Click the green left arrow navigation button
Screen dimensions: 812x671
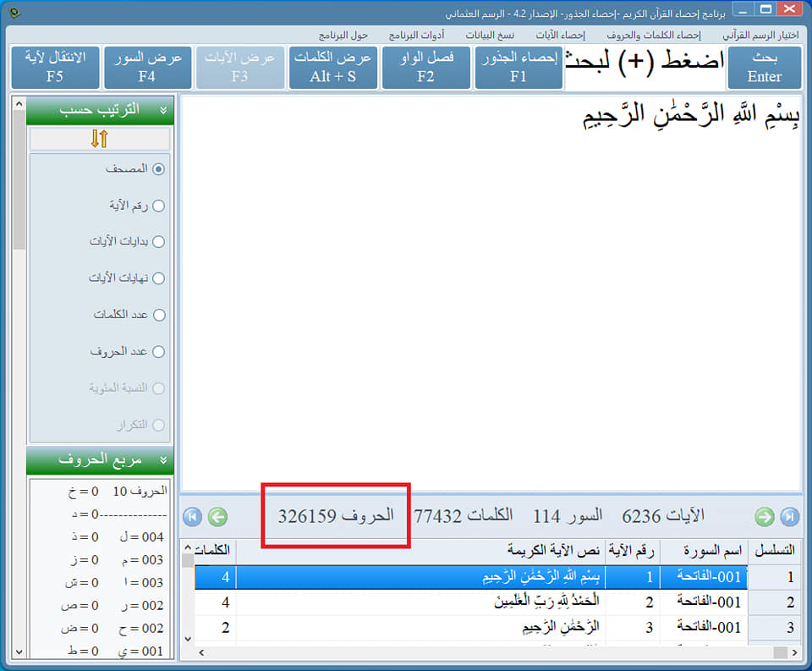point(217,517)
